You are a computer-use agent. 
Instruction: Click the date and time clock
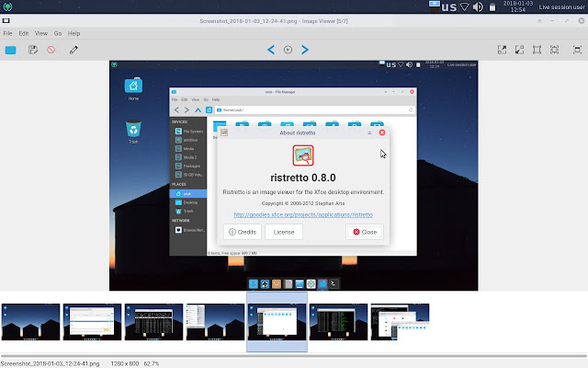click(517, 6)
